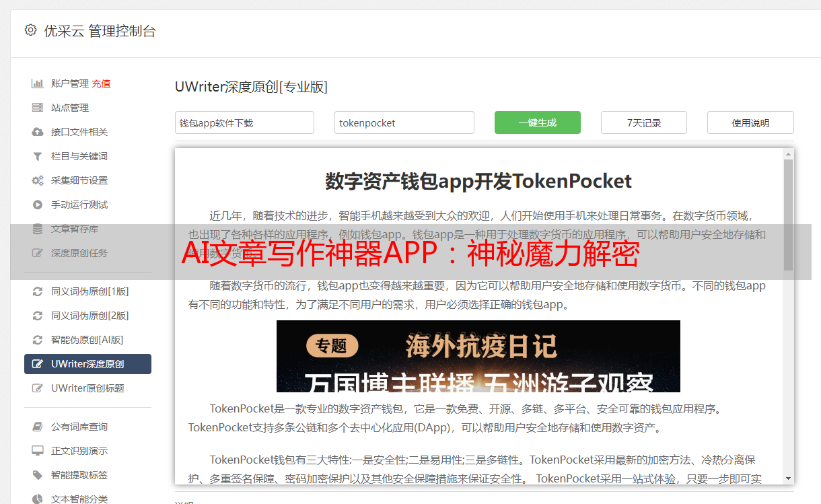Click the paragraph starting 近几年，随着技术的进步
The width and height of the screenshot is (821, 504).
(x=477, y=235)
